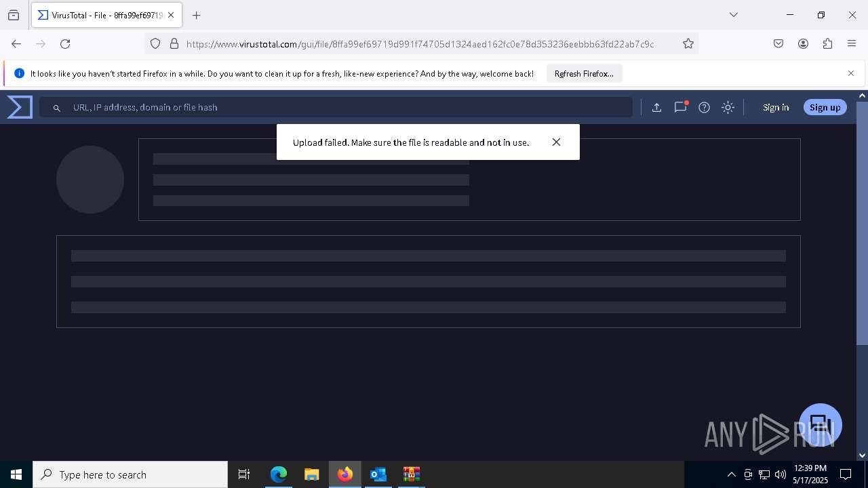
Task: Open the Action Center notifications icon
Action: pos(846,474)
